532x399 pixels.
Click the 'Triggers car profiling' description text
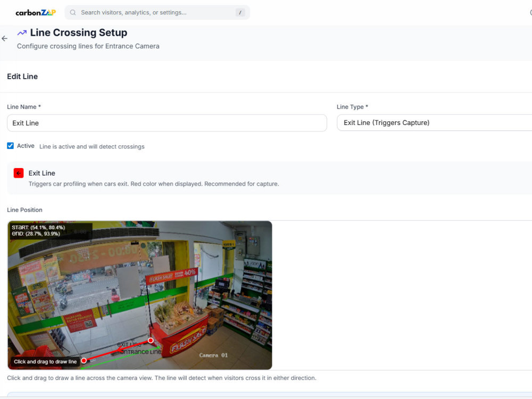click(x=154, y=184)
